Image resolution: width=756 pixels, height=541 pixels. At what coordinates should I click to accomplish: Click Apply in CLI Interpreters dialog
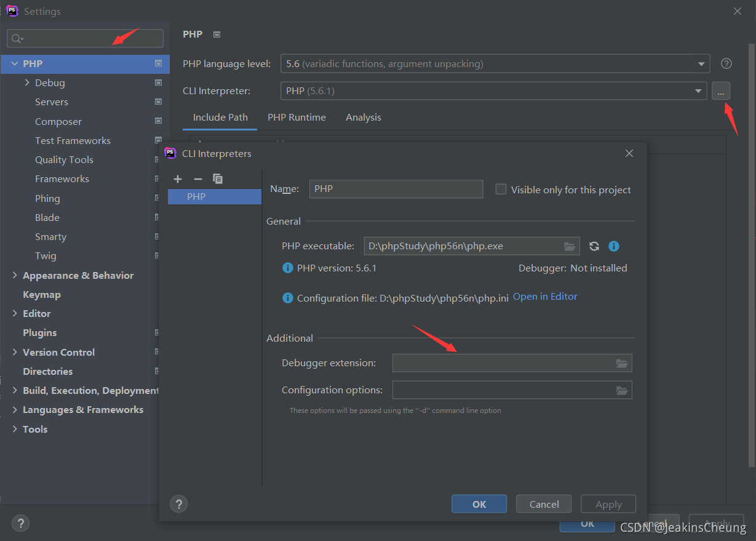pyautogui.click(x=608, y=504)
